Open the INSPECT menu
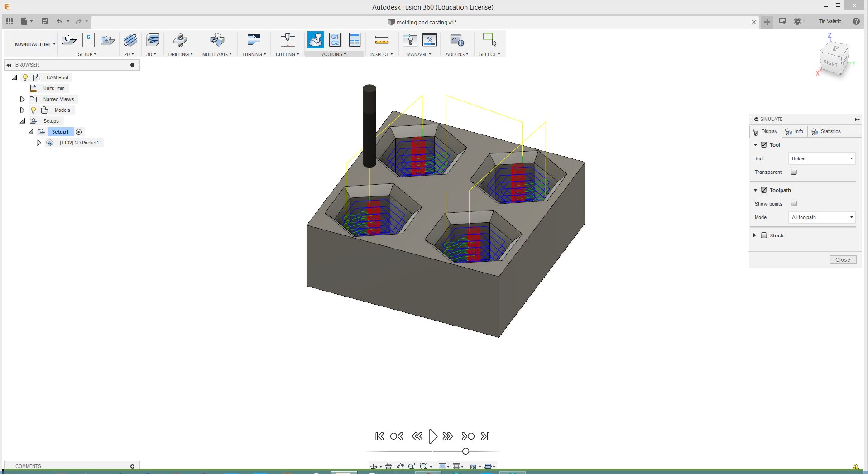 coord(381,54)
